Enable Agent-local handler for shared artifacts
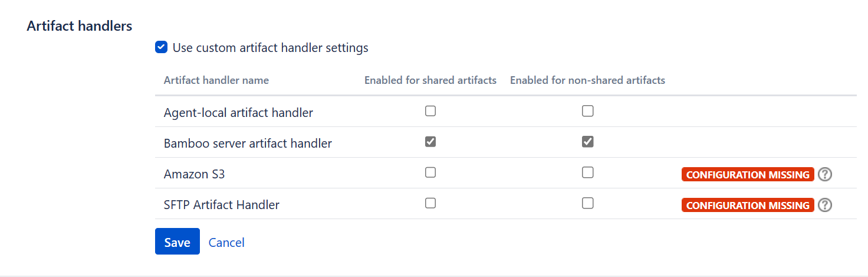Image resolution: width=868 pixels, height=277 pixels. (430, 111)
